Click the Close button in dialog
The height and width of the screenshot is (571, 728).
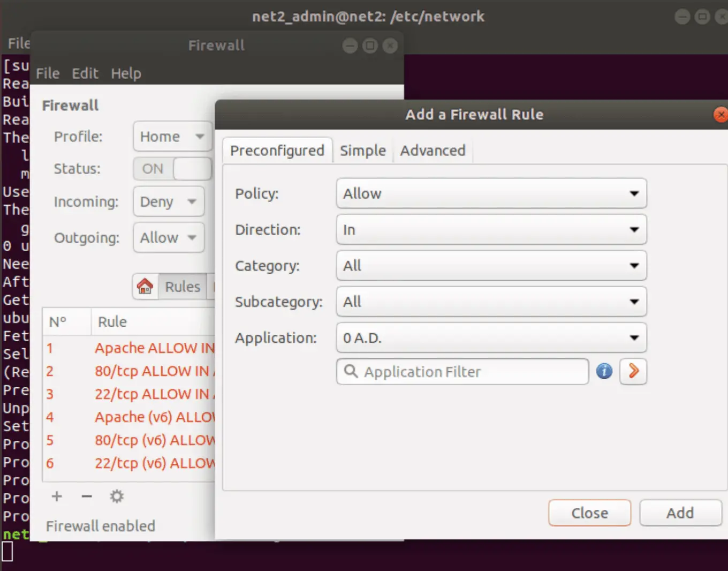point(589,513)
